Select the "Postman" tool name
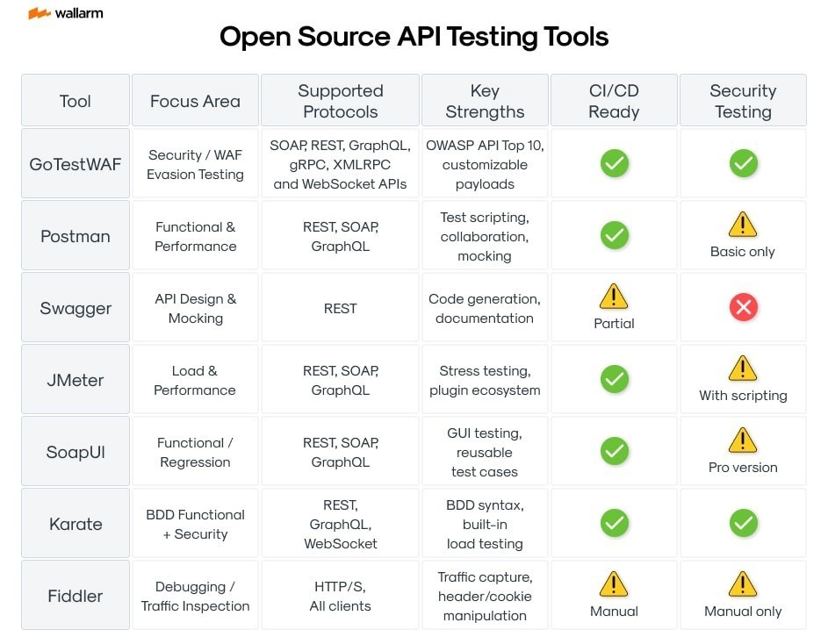The height and width of the screenshot is (644, 828). click(76, 236)
